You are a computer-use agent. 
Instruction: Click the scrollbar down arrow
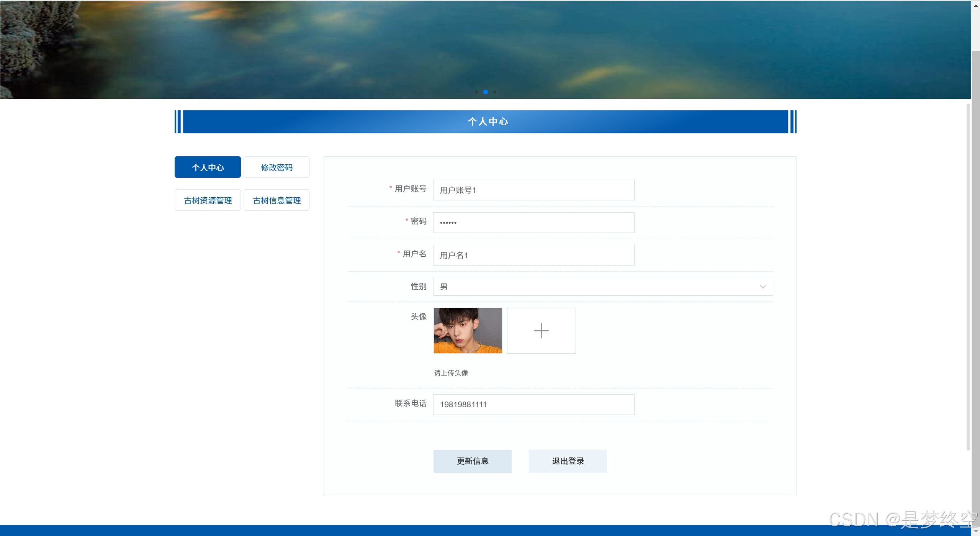[x=976, y=531]
